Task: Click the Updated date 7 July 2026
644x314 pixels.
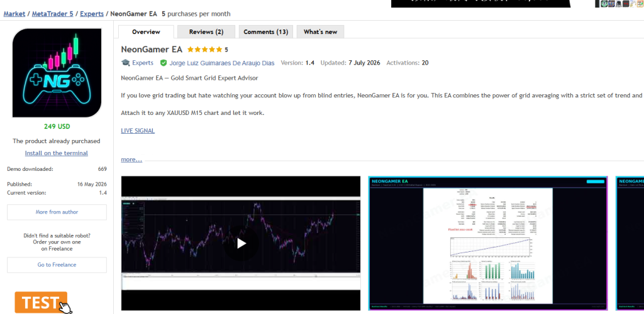Action: pos(364,63)
